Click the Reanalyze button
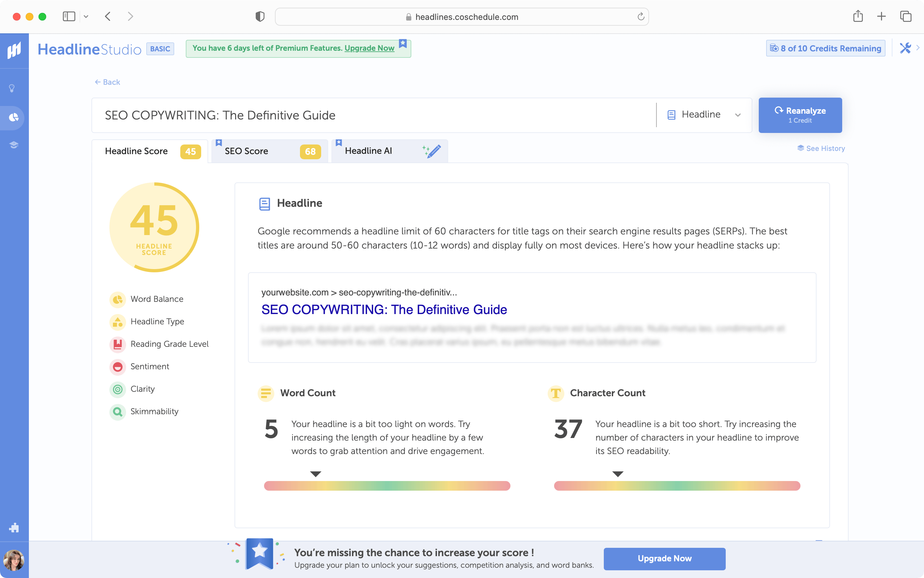 (x=800, y=115)
